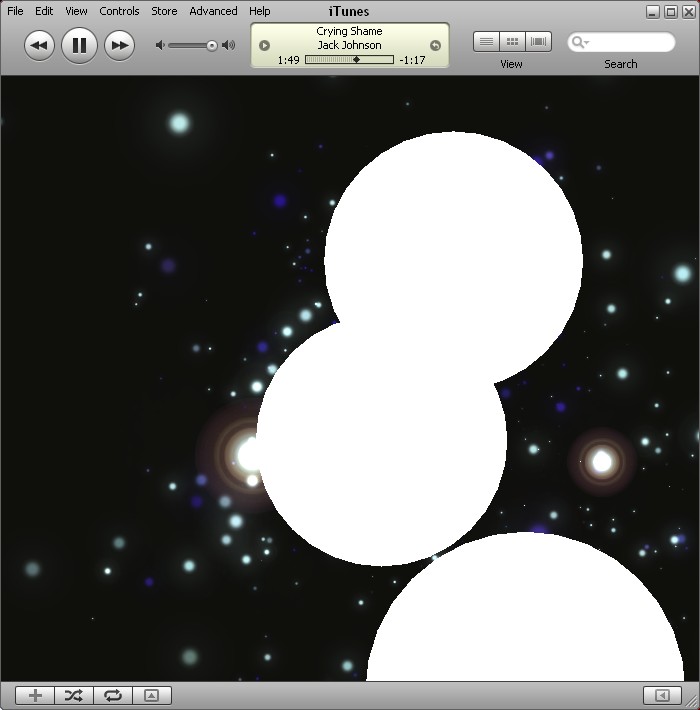Image resolution: width=700 pixels, height=710 pixels.
Task: Click the curved arrow icon in display
Action: coord(435,45)
